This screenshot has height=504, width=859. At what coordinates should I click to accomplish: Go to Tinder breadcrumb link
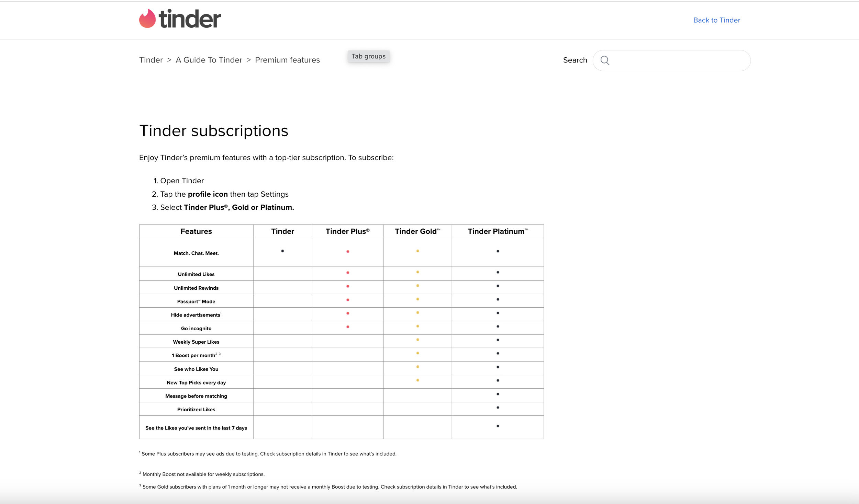(x=151, y=60)
